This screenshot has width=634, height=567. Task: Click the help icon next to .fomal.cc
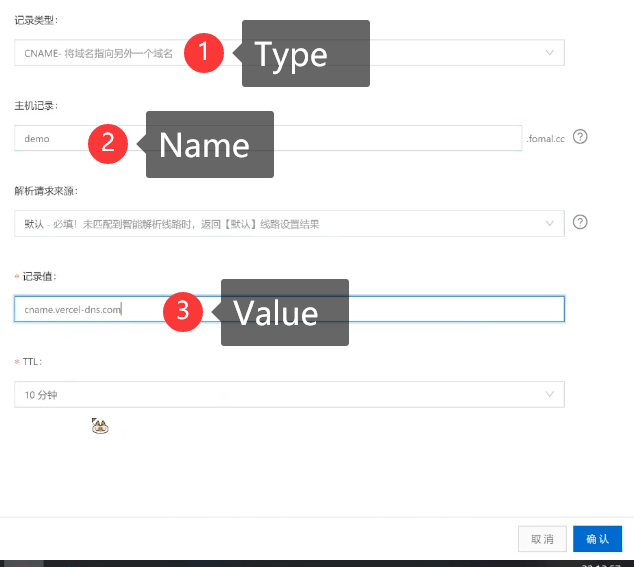(x=579, y=137)
